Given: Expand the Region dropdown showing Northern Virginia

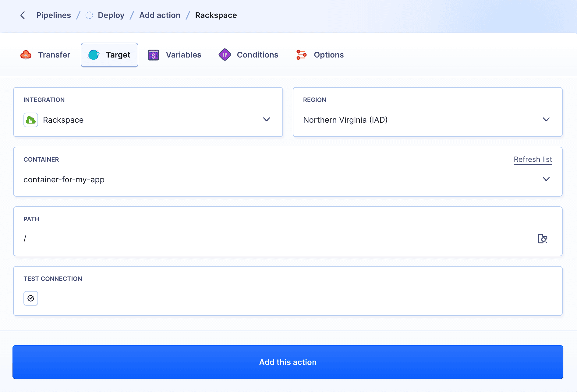Looking at the screenshot, I should 546,119.
